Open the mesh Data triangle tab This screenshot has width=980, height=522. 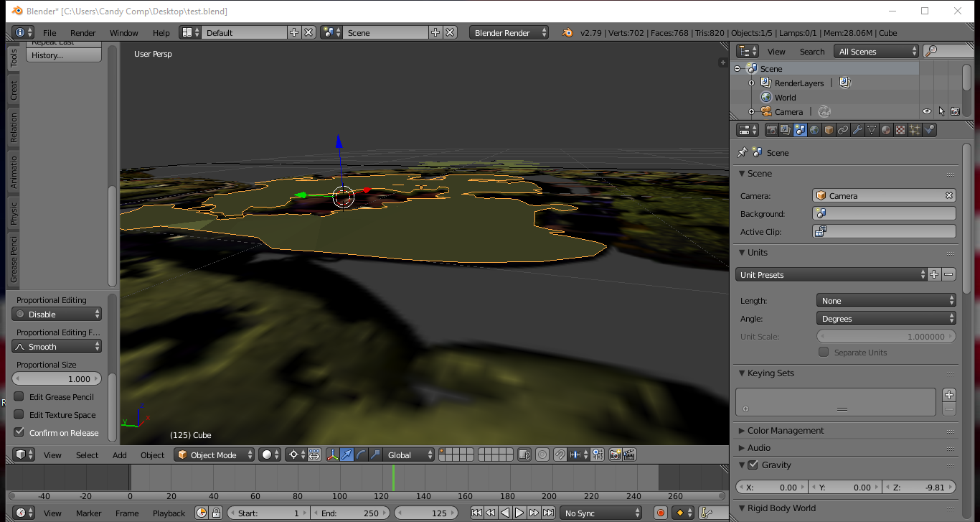872,130
